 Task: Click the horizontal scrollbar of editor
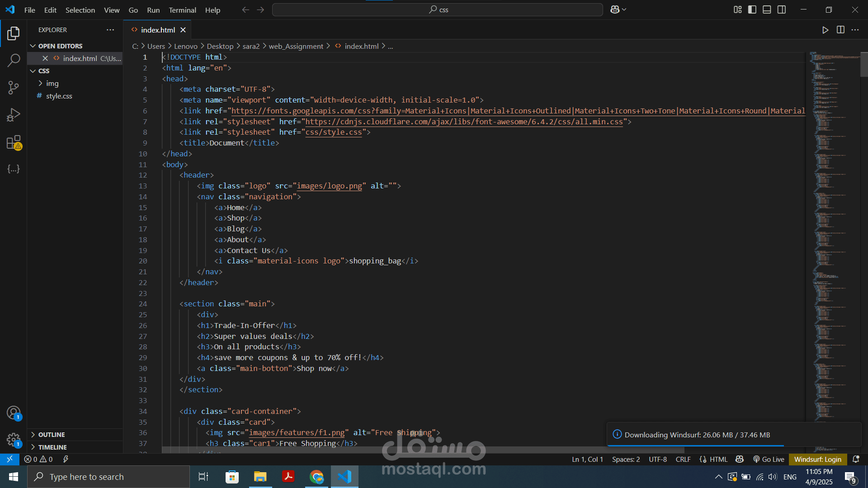coord(423,450)
